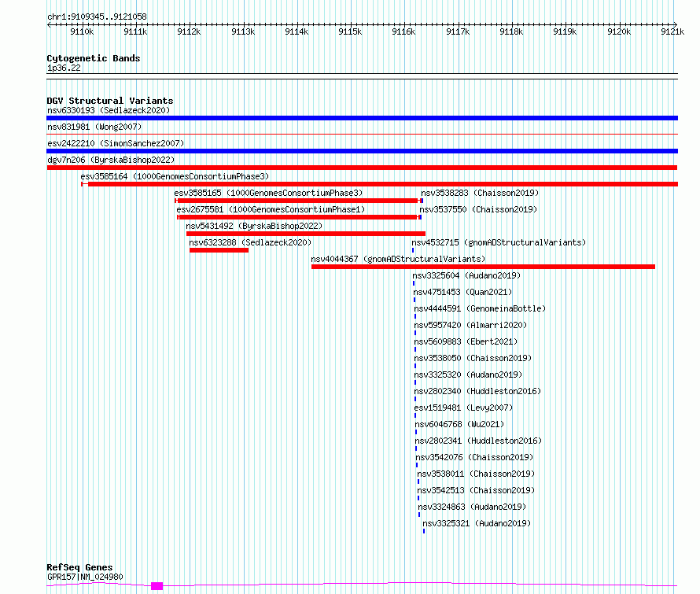The width and height of the screenshot is (700, 594).
Task: Select the esv2675581 (1000GenomesConsortiumPhase1) label
Action: tap(271, 209)
